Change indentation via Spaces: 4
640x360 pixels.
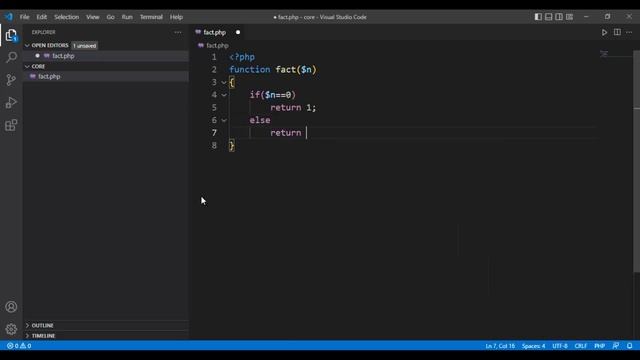click(x=533, y=346)
